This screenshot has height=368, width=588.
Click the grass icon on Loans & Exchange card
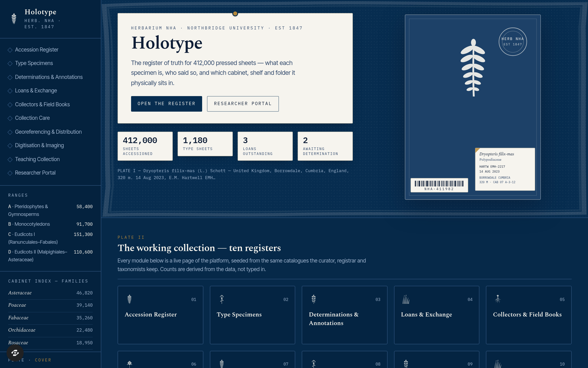(x=406, y=299)
